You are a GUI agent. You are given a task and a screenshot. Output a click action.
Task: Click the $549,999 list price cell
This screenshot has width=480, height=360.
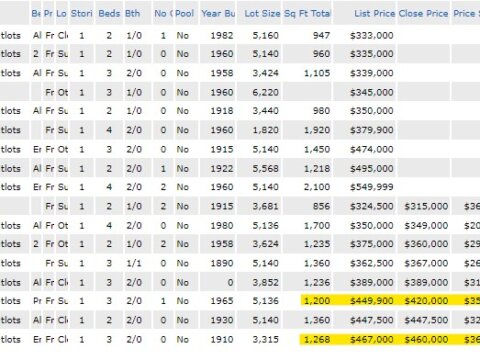(x=371, y=187)
